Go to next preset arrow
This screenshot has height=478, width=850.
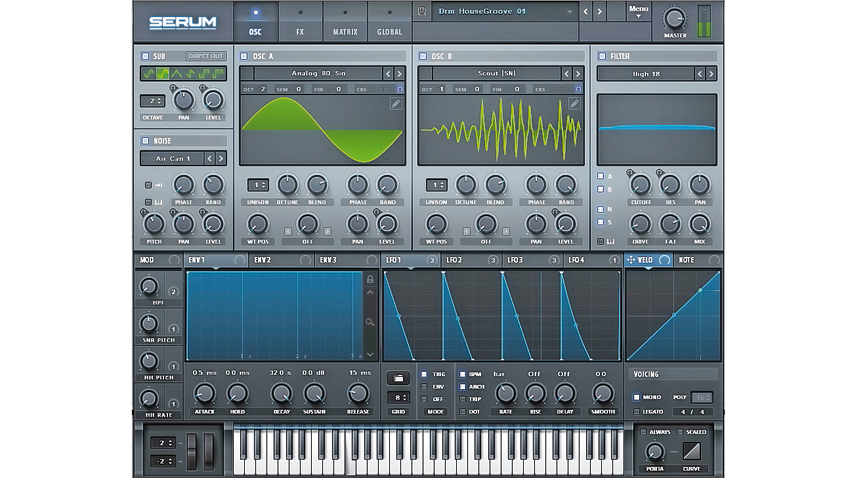tap(600, 11)
